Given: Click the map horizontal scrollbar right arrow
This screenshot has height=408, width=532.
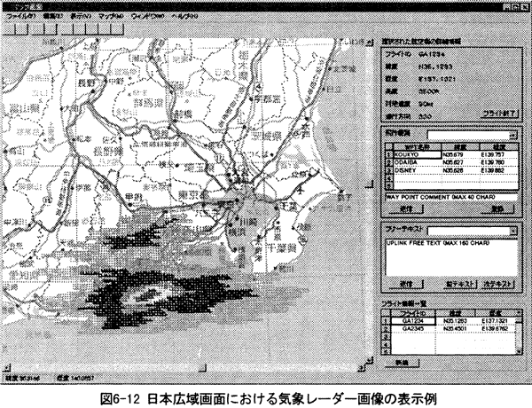Looking at the screenshot, I should tap(362, 368).
